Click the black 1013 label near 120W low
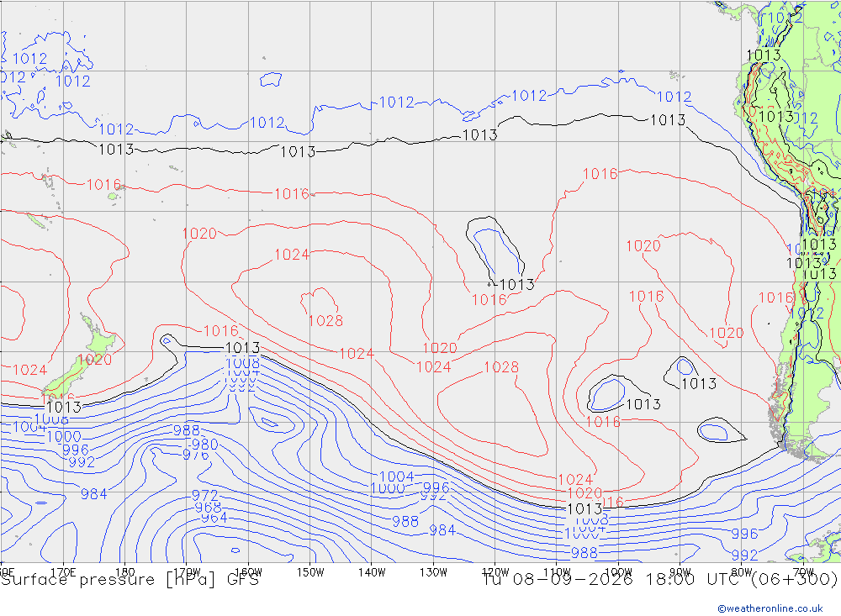841x616 pixels. click(x=517, y=284)
